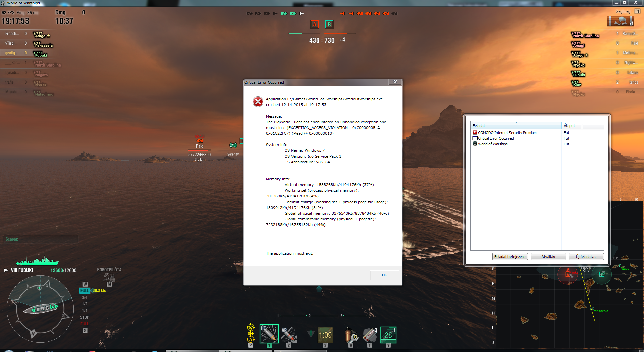Deploy the Smoke generator consumable

370,335
